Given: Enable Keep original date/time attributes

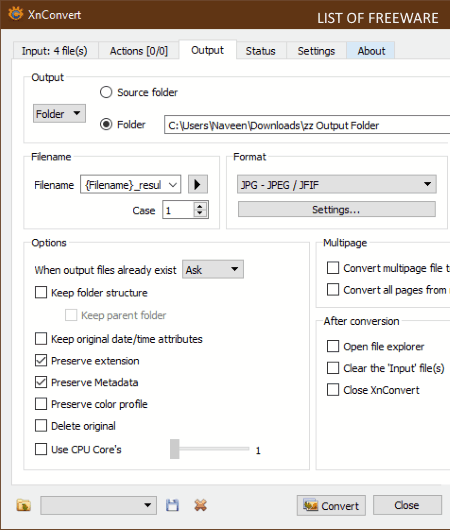Looking at the screenshot, I should (x=41, y=339).
